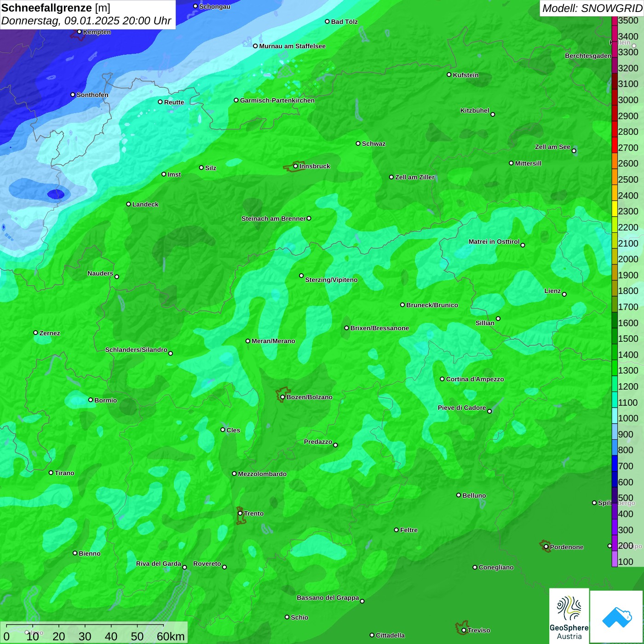Click the Zell am See marker dot

(x=574, y=151)
